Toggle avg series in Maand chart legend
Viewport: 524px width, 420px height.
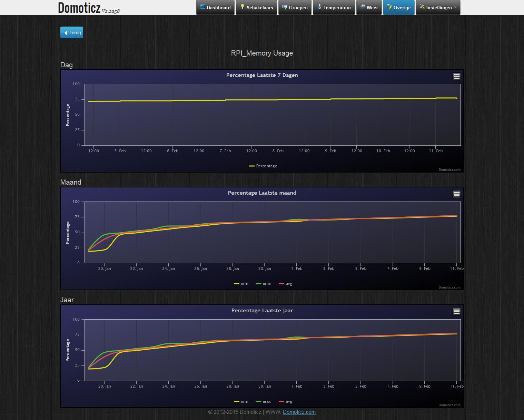point(286,284)
